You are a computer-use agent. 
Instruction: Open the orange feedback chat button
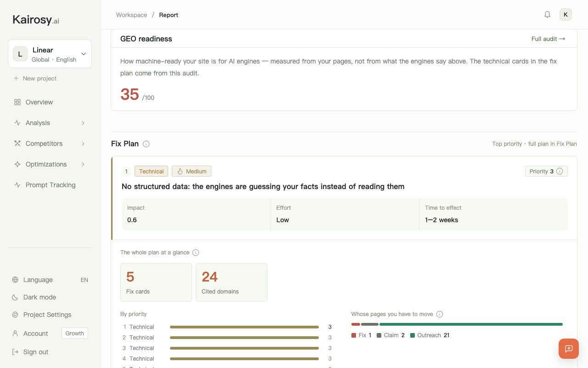tap(569, 349)
